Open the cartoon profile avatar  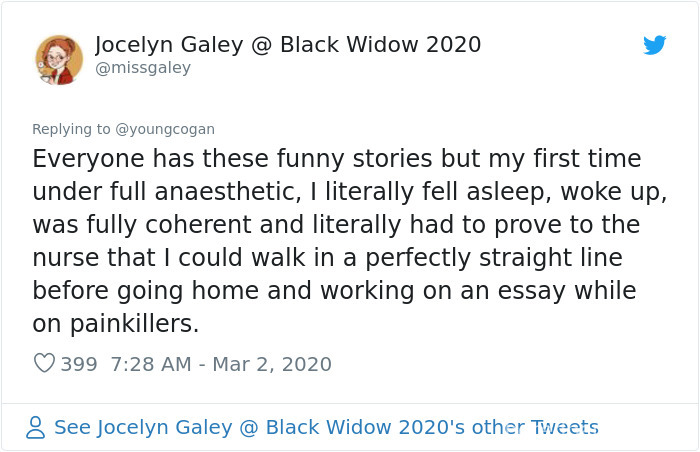[59, 60]
